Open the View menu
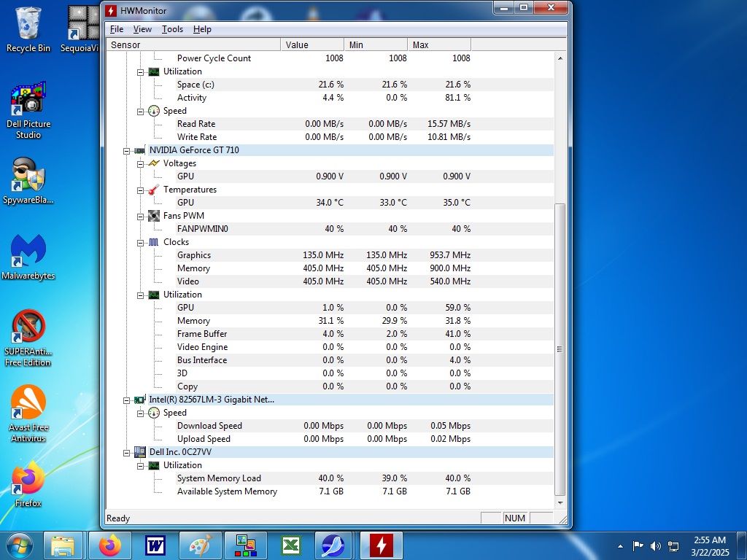The image size is (747, 560). tap(142, 29)
